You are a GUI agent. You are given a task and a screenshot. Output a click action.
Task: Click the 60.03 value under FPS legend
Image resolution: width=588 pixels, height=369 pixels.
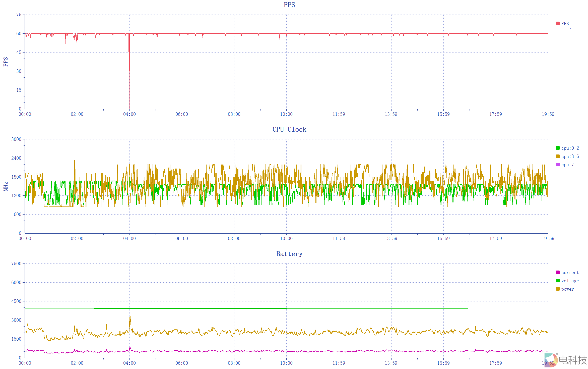click(x=566, y=29)
